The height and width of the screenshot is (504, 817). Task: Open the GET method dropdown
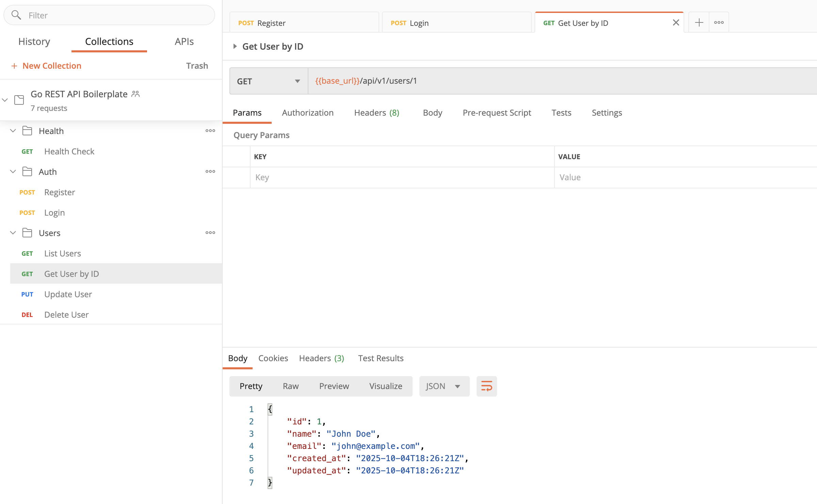click(268, 81)
